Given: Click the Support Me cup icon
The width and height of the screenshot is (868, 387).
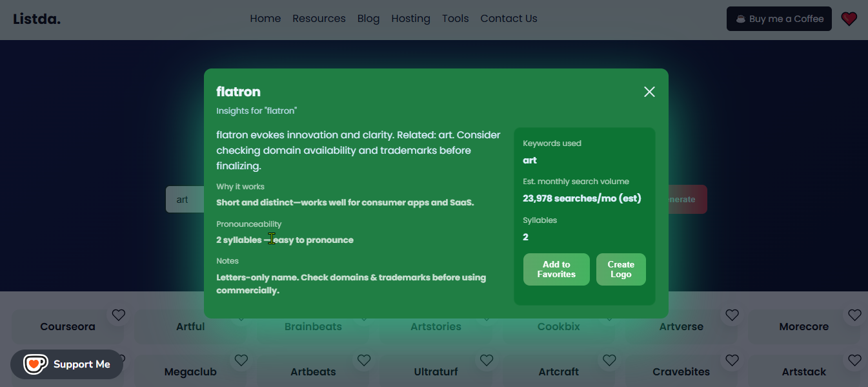Looking at the screenshot, I should coord(35,364).
